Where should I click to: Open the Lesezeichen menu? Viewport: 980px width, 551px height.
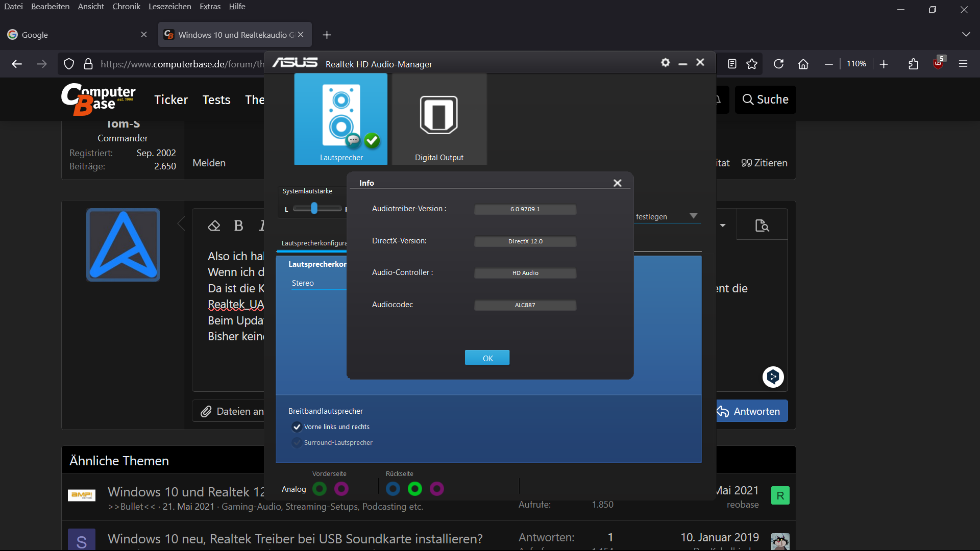pyautogui.click(x=169, y=7)
